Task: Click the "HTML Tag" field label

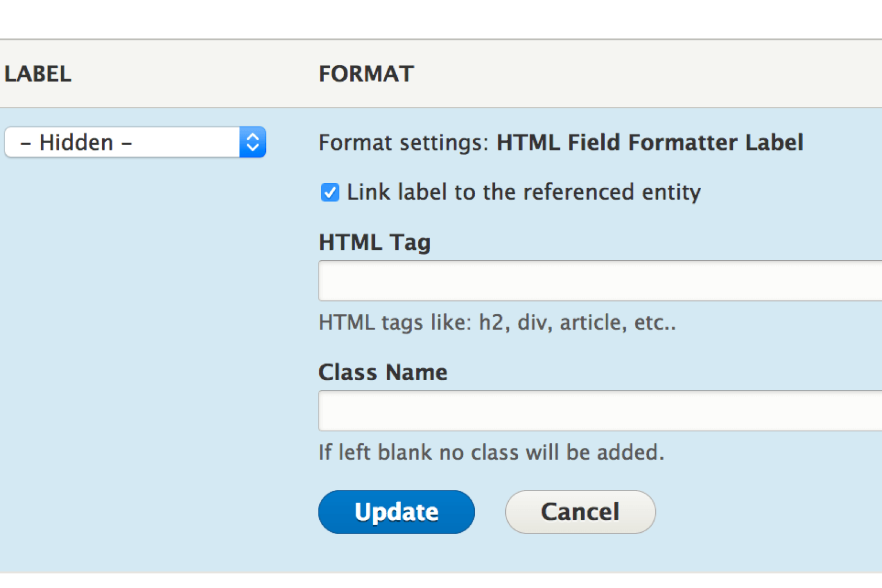Action: pyautogui.click(x=374, y=242)
